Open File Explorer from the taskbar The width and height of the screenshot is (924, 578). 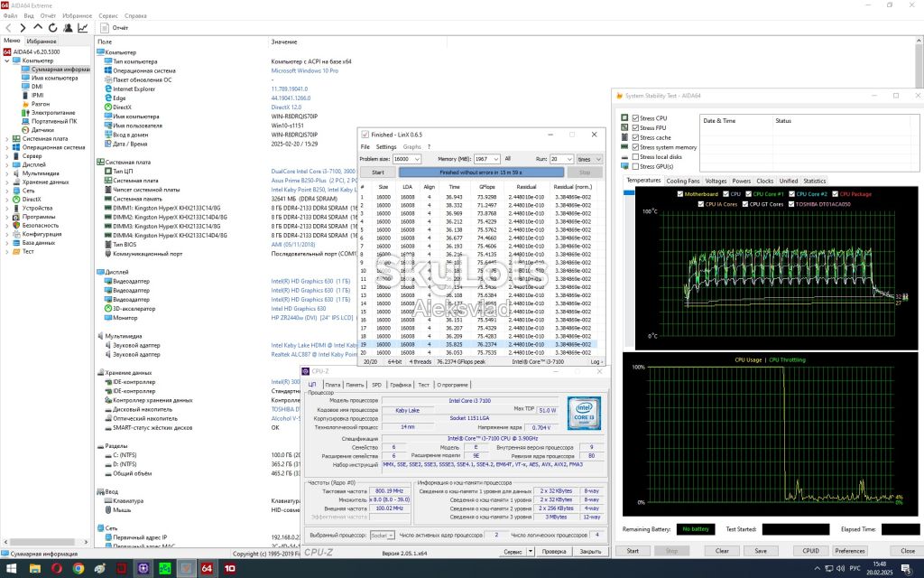(35, 569)
